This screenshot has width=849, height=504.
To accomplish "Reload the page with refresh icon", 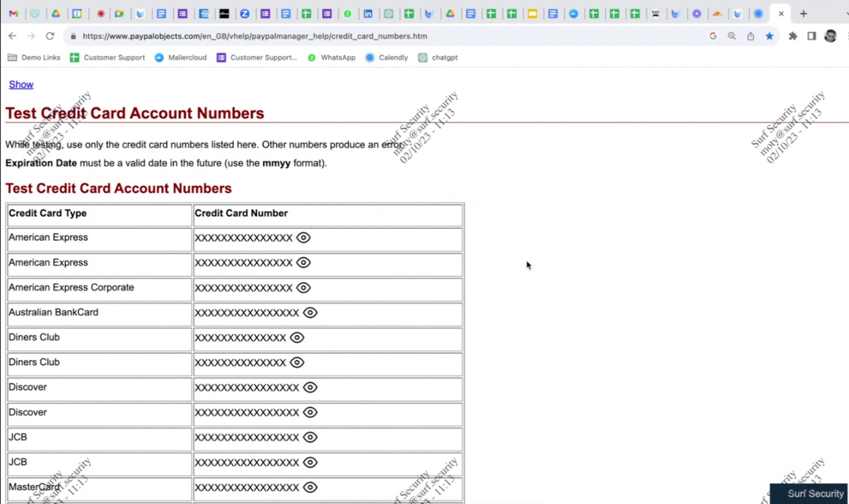I will click(50, 36).
